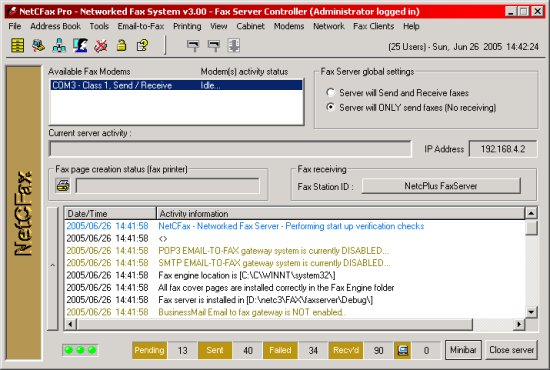Click the Current server activity field

tap(230, 149)
